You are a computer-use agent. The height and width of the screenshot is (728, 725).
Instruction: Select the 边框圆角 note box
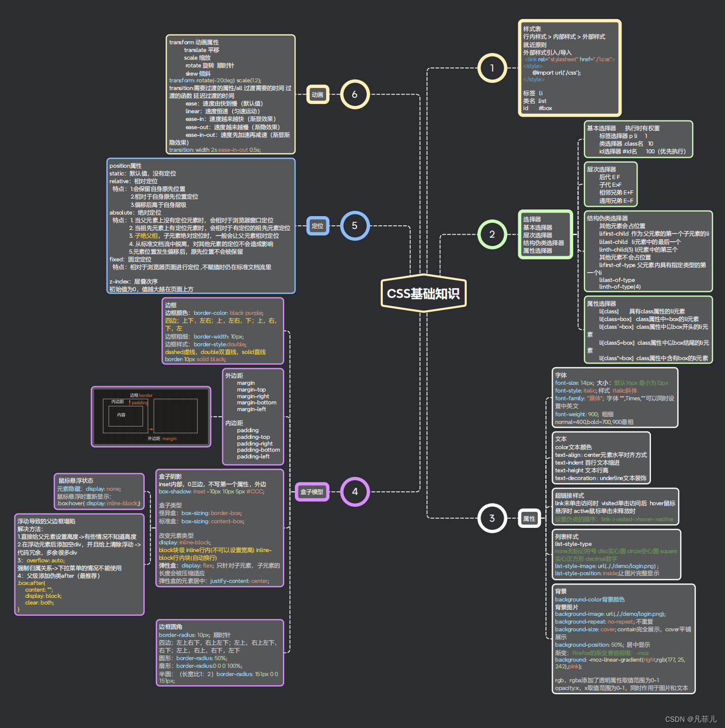[x=220, y=653]
